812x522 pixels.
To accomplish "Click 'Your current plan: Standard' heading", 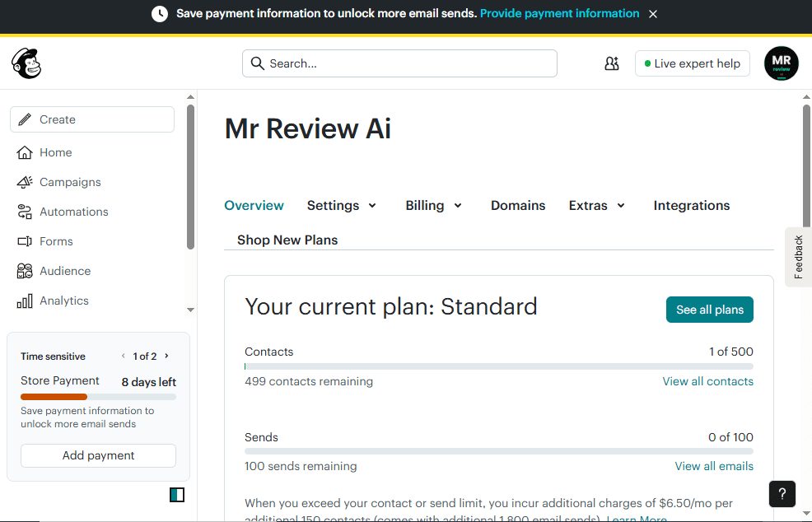I will tap(391, 306).
